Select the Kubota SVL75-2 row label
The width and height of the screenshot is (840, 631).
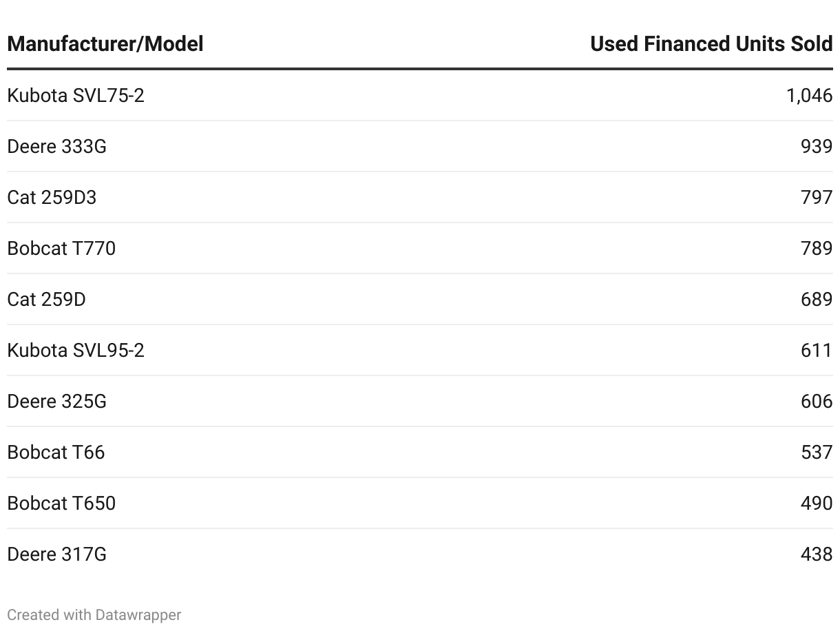pos(76,96)
